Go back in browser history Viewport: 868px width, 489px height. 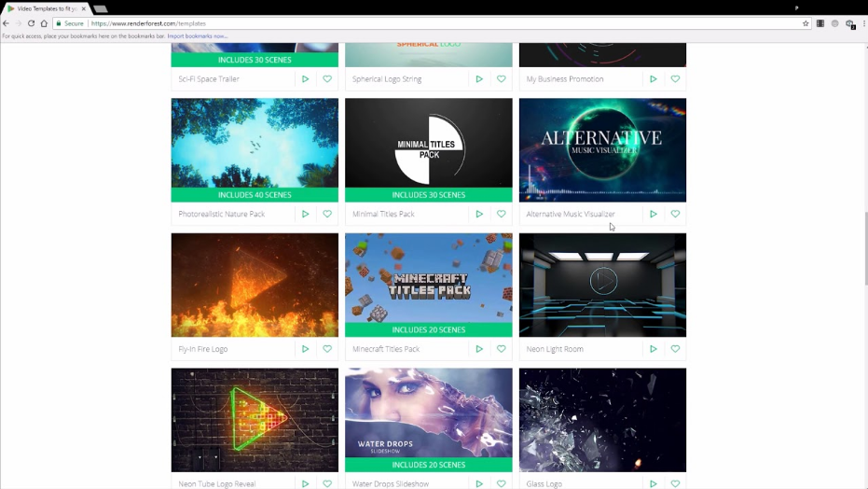pos(7,23)
